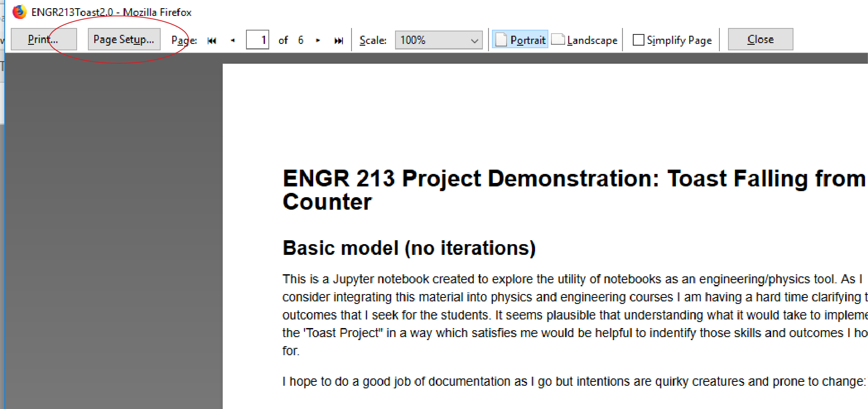
Task: Click the ENGR213Toast2.0 window title text
Action: click(111, 12)
